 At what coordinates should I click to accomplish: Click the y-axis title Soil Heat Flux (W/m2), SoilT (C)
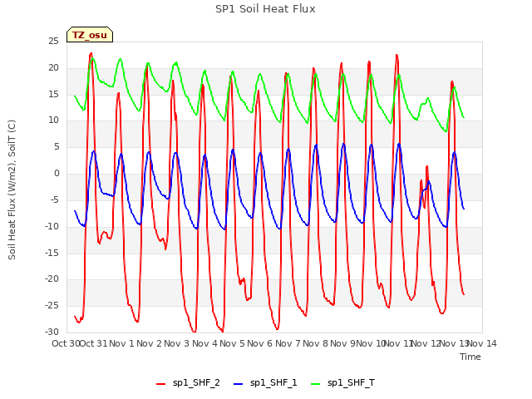[x=12, y=190]
